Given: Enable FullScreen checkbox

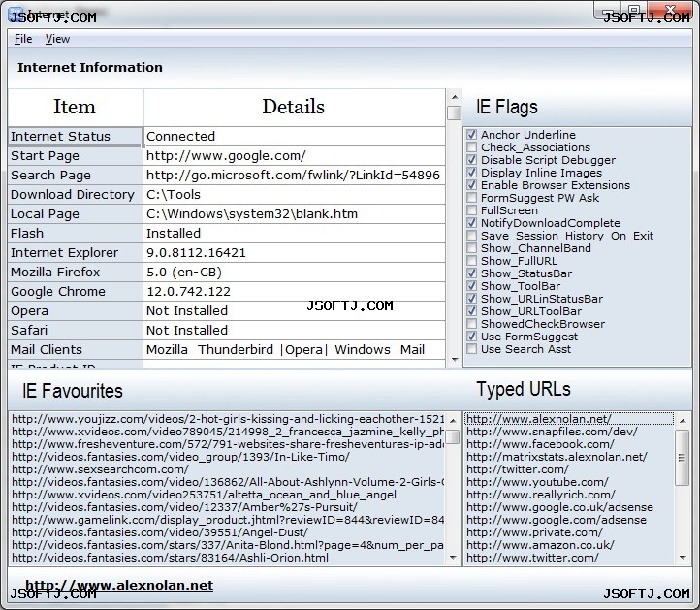Looking at the screenshot, I should [x=471, y=209].
